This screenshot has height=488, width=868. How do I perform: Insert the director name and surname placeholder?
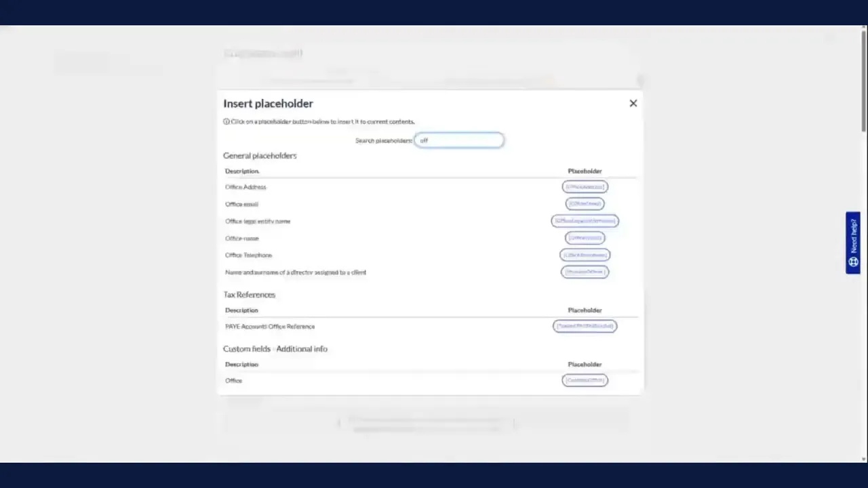coord(585,272)
